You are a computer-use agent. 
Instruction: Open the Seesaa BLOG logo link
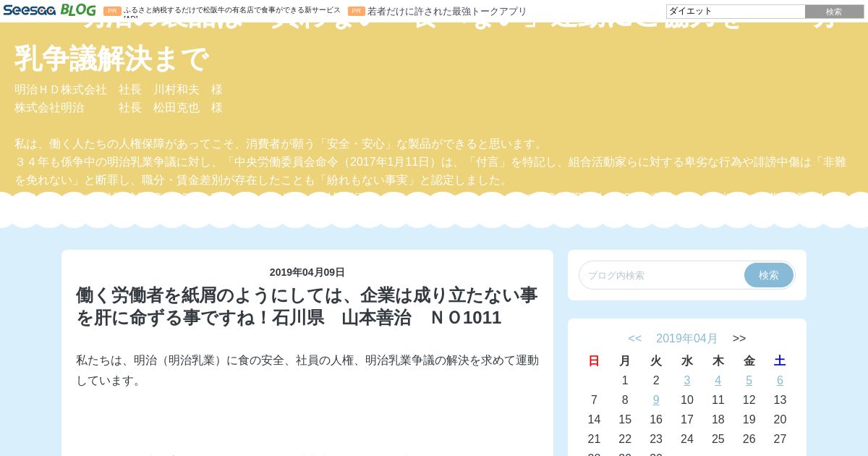[49, 10]
